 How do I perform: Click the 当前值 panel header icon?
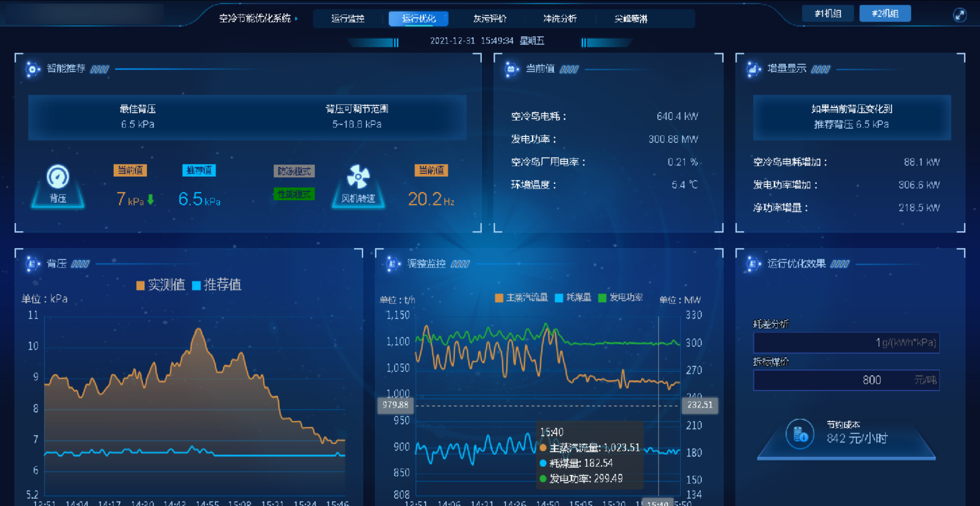coord(511,69)
